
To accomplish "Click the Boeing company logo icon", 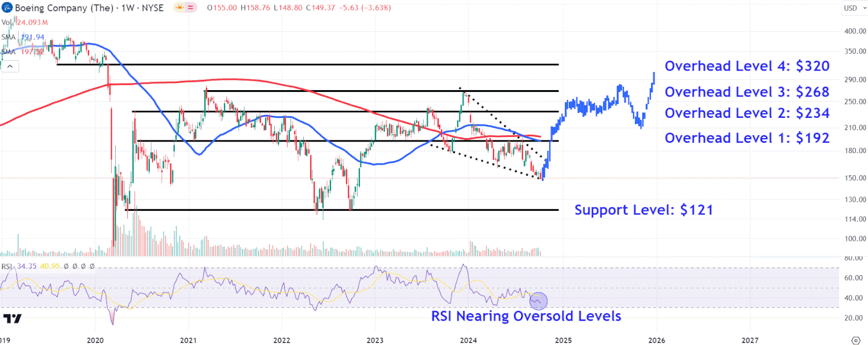I will (x=8, y=8).
